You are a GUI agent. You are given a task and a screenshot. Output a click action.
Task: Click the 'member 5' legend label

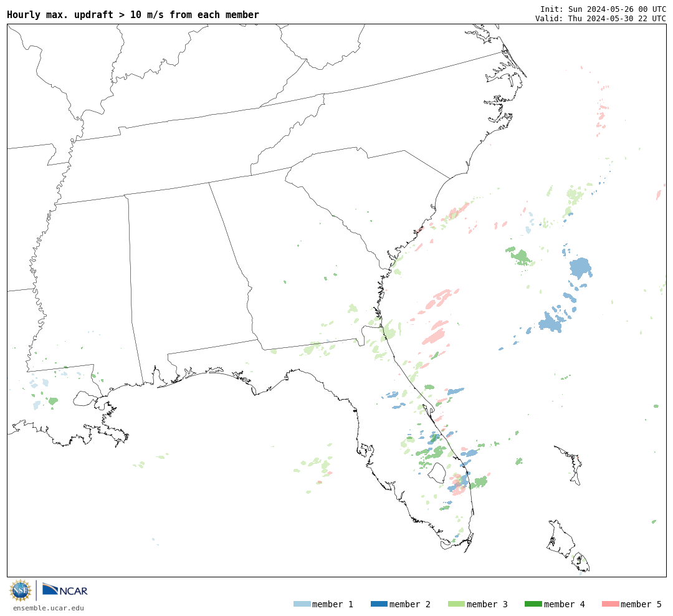(x=641, y=604)
